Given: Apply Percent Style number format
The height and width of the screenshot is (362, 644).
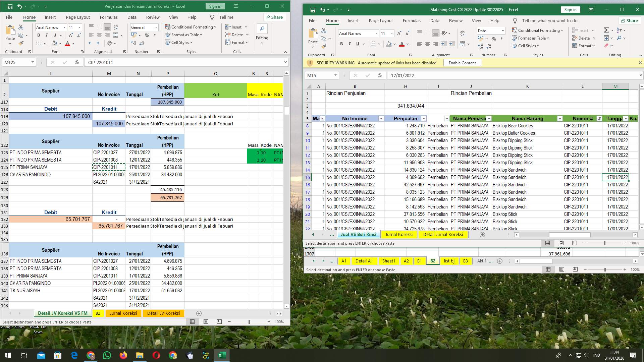Looking at the screenshot, I should coord(148,35).
